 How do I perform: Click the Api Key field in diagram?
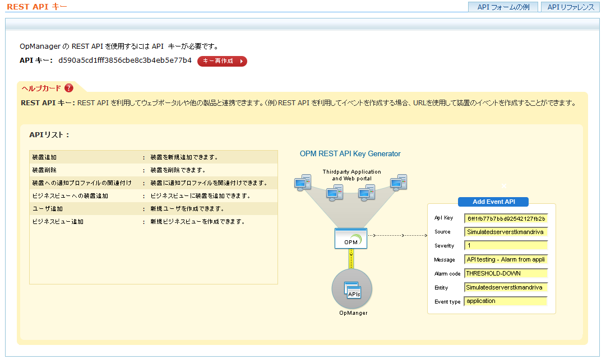[506, 218]
